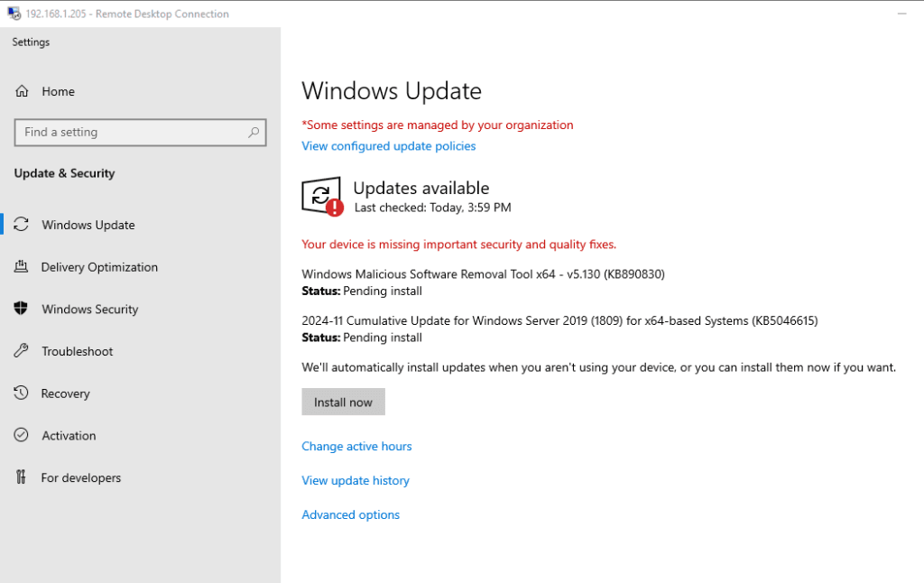Click the For developers tools icon
The height and width of the screenshot is (583, 924).
click(x=22, y=477)
